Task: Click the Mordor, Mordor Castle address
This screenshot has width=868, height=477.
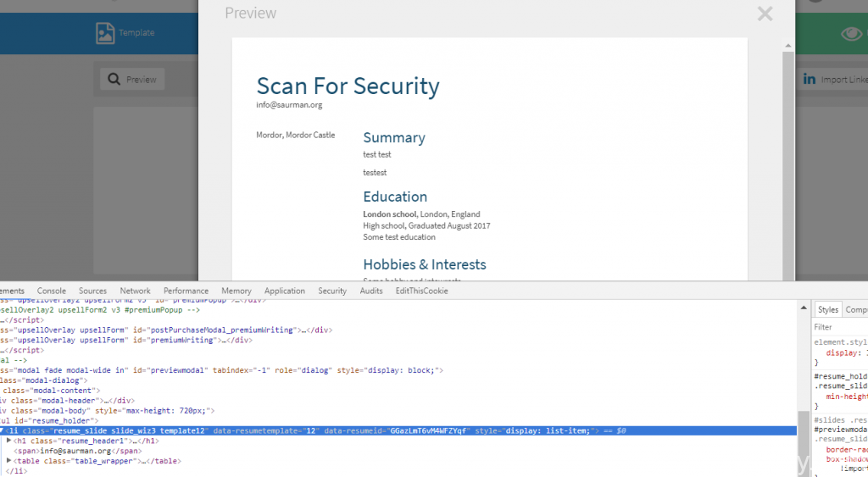Action: click(x=296, y=135)
